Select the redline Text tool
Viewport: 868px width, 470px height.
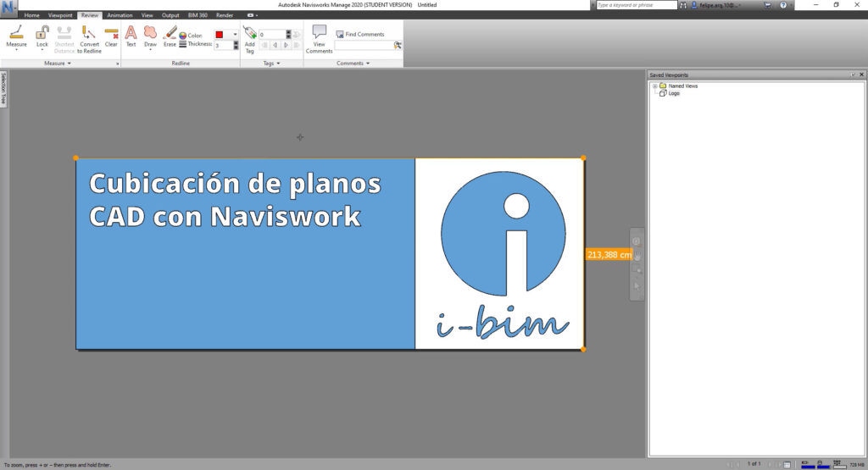point(131,36)
